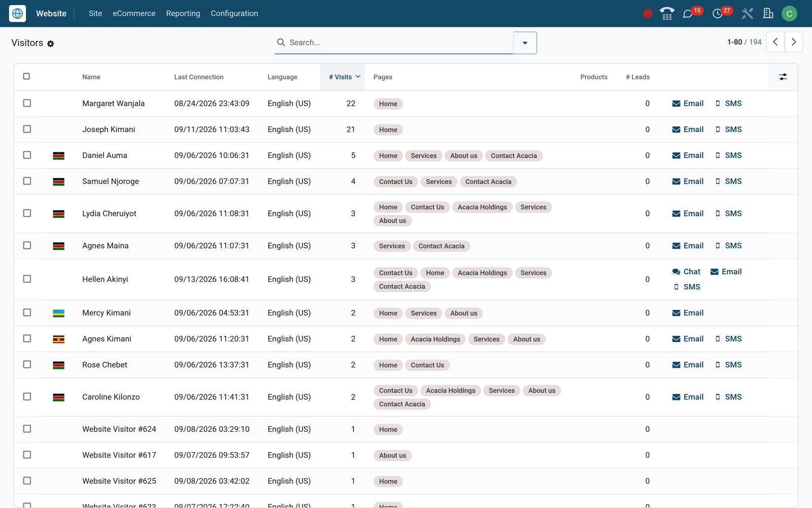Image resolution: width=812 pixels, height=508 pixels.
Task: Click Email link for Agnes Maina
Action: (688, 246)
